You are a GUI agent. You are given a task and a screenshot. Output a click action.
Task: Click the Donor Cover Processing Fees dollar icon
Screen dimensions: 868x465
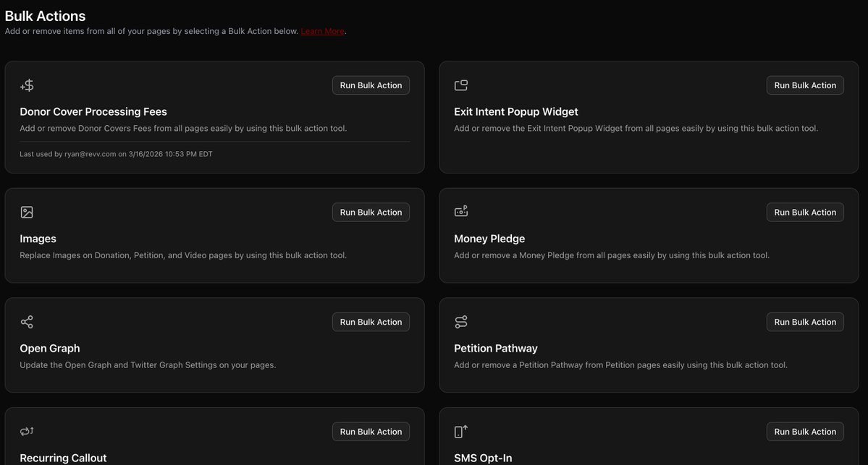pos(27,85)
